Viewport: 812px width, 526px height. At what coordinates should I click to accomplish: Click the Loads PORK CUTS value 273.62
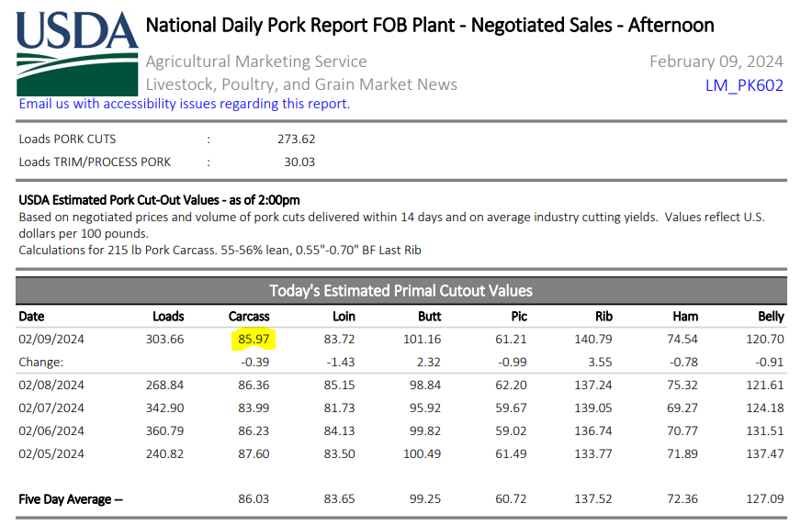[x=296, y=140]
